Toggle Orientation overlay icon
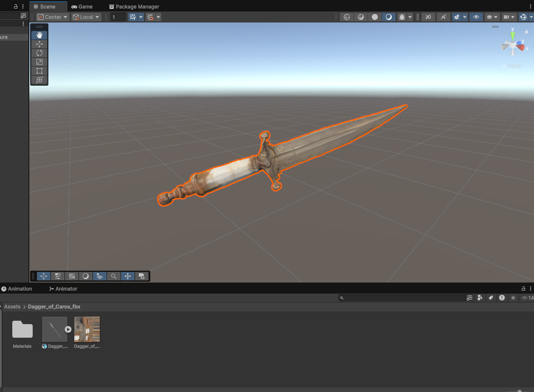Image resolution: width=534 pixels, height=392 pixels. 128,276
